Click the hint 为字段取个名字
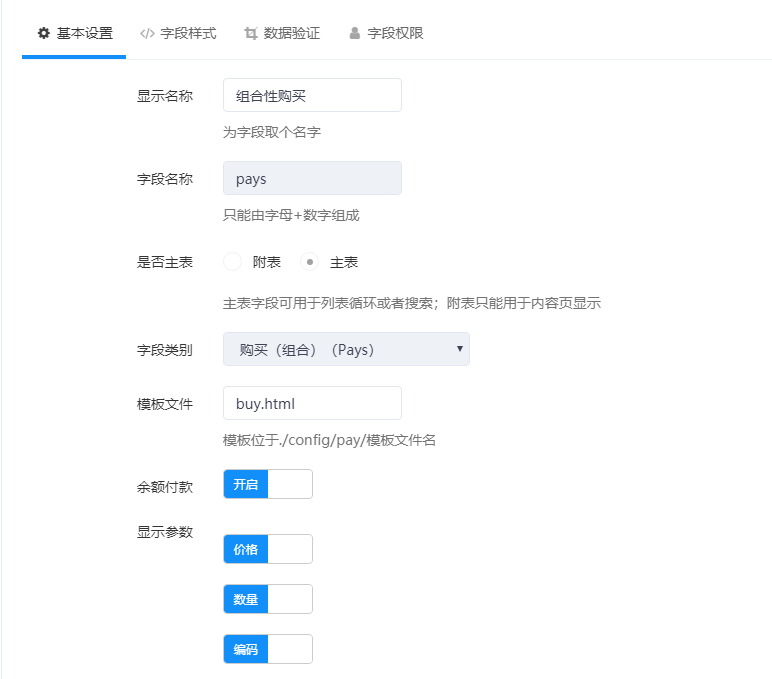This screenshot has height=679, width=772. 272,132
